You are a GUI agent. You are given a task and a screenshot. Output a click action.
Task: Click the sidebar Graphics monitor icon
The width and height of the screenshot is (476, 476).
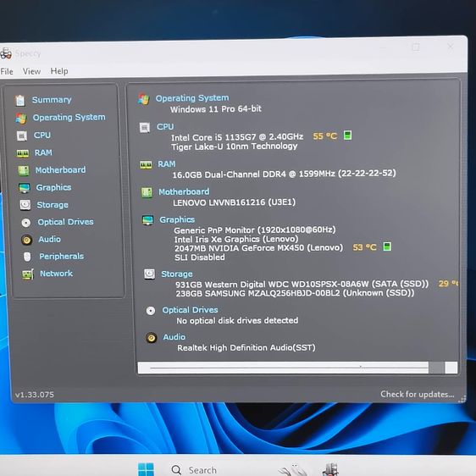pyautogui.click(x=25, y=188)
